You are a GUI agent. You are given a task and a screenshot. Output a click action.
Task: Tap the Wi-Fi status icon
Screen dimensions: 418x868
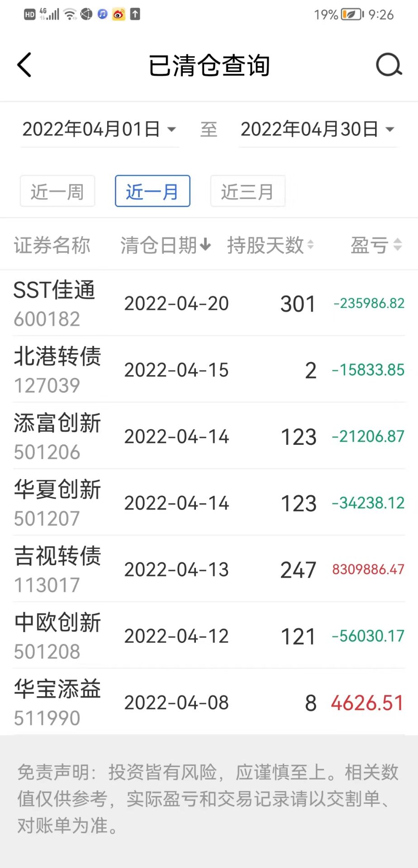70,14
